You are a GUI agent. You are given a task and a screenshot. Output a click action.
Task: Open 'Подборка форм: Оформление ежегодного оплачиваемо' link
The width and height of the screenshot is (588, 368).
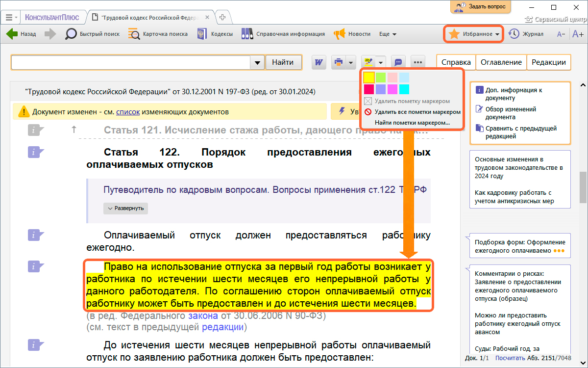click(520, 246)
